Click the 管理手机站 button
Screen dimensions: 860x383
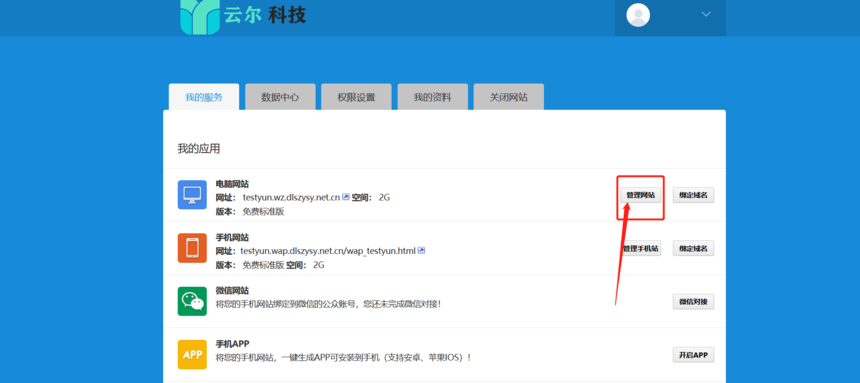coord(641,249)
